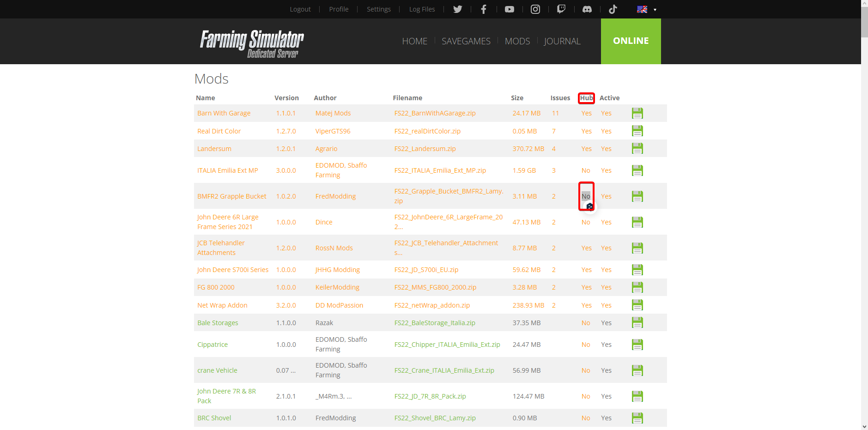The image size is (868, 430).
Task: Toggle Active value for Bale Storages
Action: click(x=606, y=323)
